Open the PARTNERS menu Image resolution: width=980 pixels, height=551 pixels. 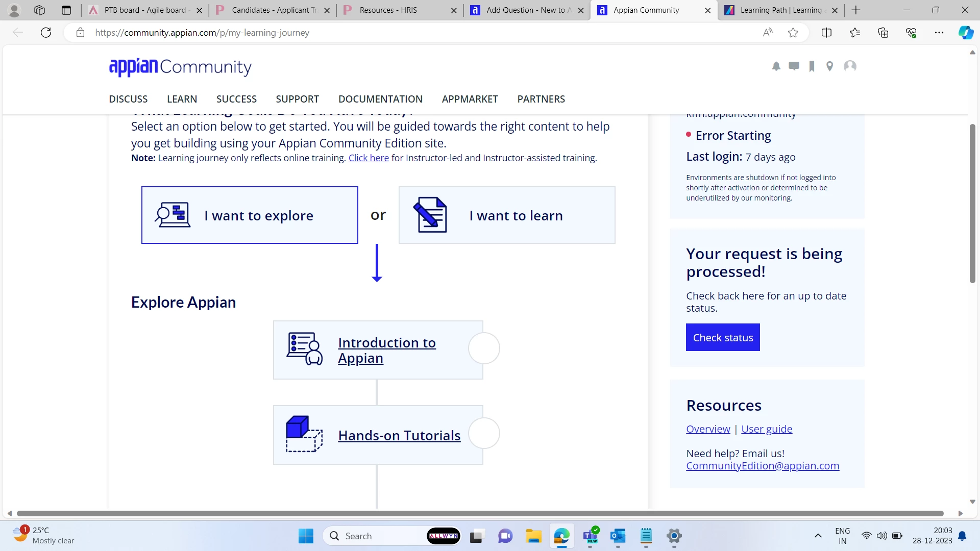point(541,99)
